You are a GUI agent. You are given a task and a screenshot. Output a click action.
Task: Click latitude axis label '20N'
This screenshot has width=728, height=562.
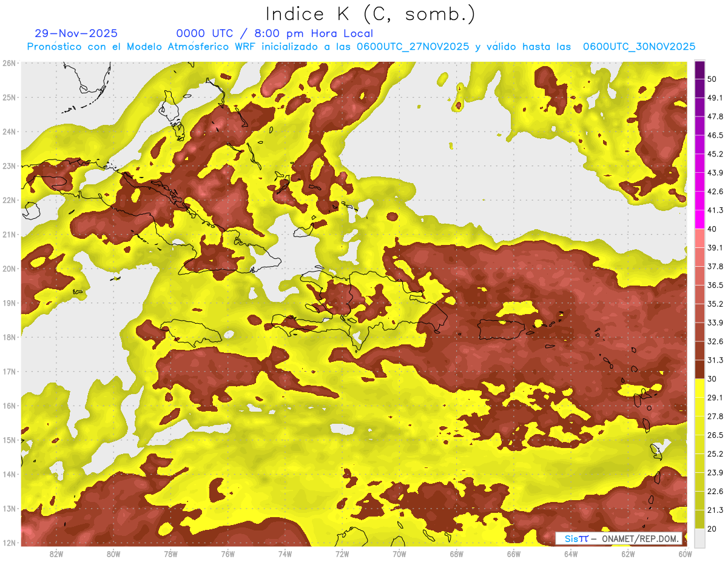(9, 269)
